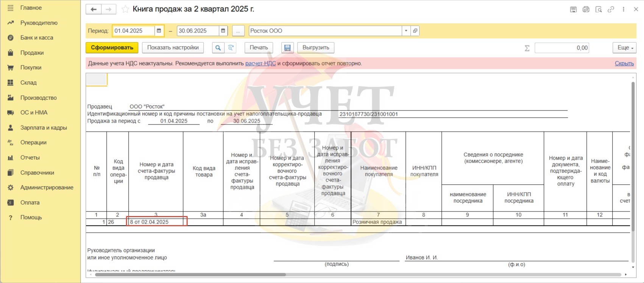Click the sum field showing 0,00
Image resolution: width=644 pixels, height=283 pixels.
pos(562,48)
